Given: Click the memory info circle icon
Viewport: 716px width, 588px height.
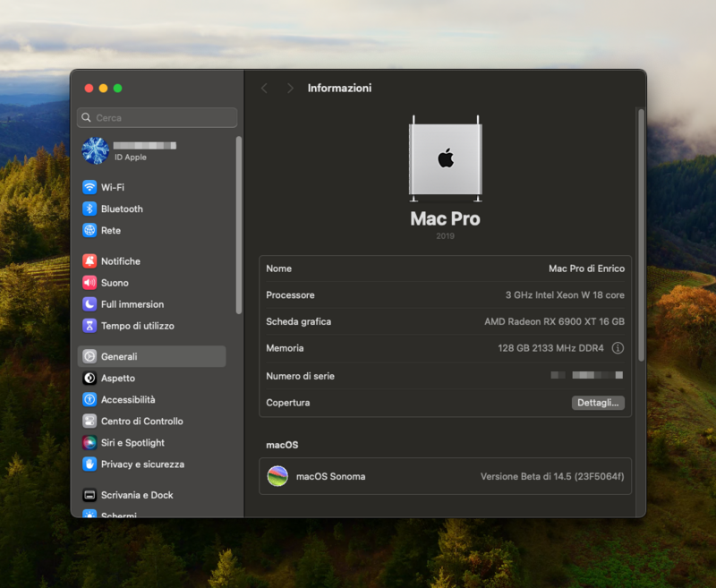Looking at the screenshot, I should click(x=618, y=348).
